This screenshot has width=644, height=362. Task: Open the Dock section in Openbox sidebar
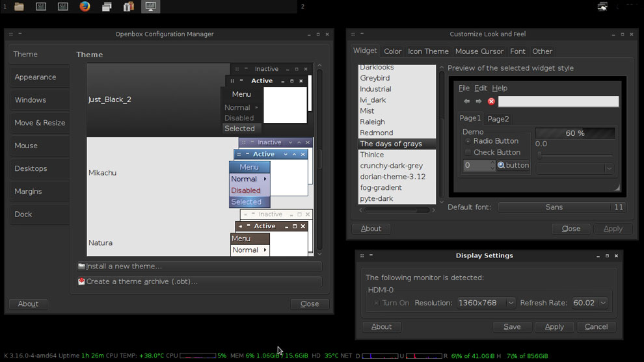click(39, 214)
